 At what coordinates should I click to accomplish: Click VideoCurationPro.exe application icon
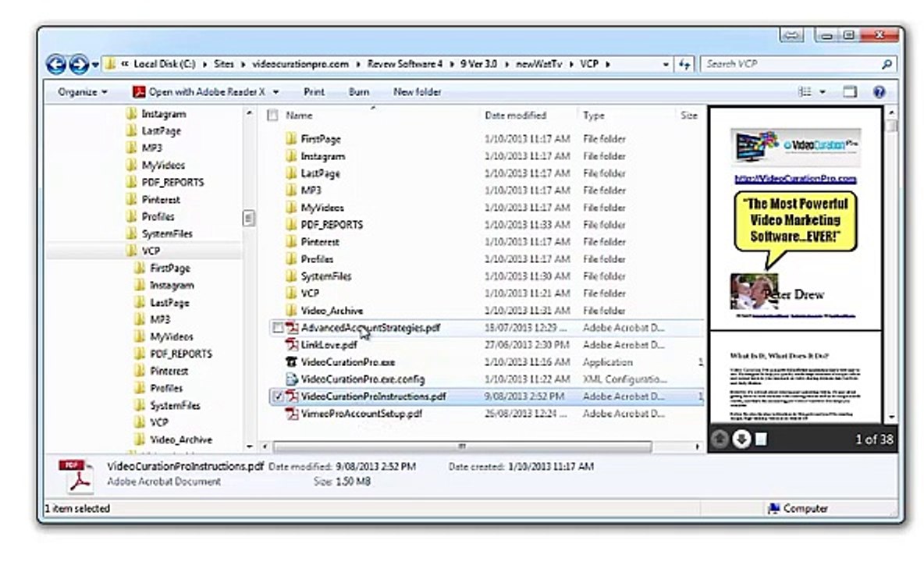pyautogui.click(x=292, y=361)
